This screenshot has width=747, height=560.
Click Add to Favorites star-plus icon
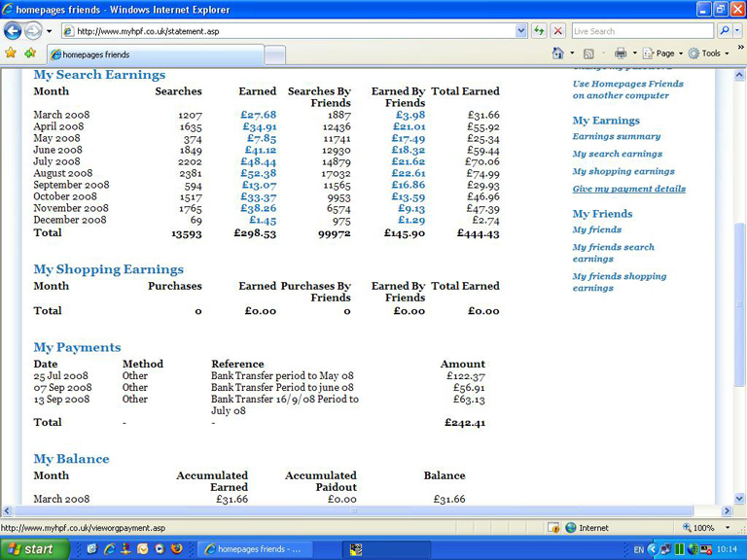pos(30,53)
